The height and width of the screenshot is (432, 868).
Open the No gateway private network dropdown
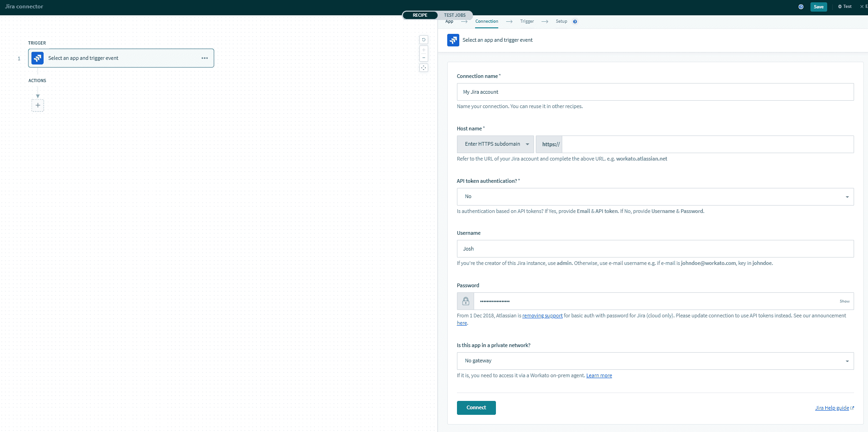[655, 361]
